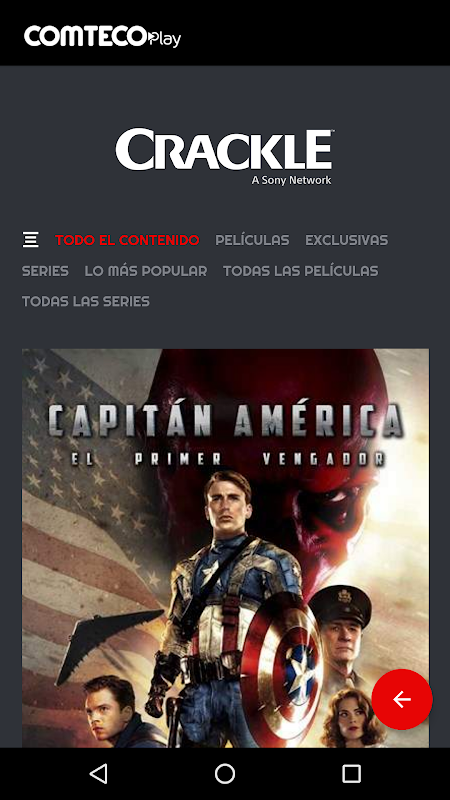The image size is (450, 800).
Task: Select the Todo el Contenido tab
Action: tap(127, 240)
